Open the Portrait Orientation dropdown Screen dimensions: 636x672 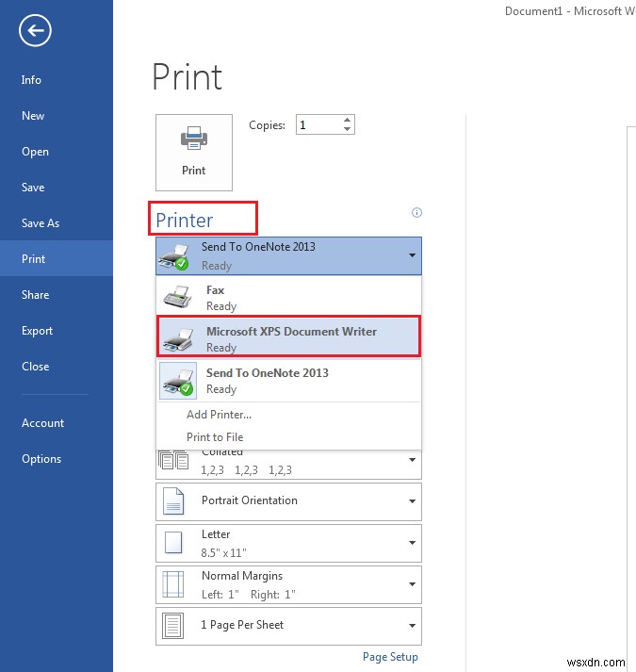tap(288, 501)
